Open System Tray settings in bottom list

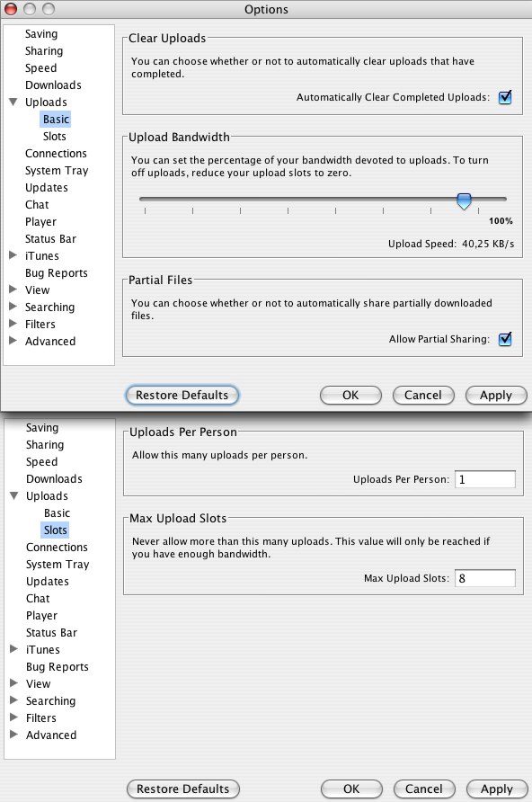click(58, 565)
